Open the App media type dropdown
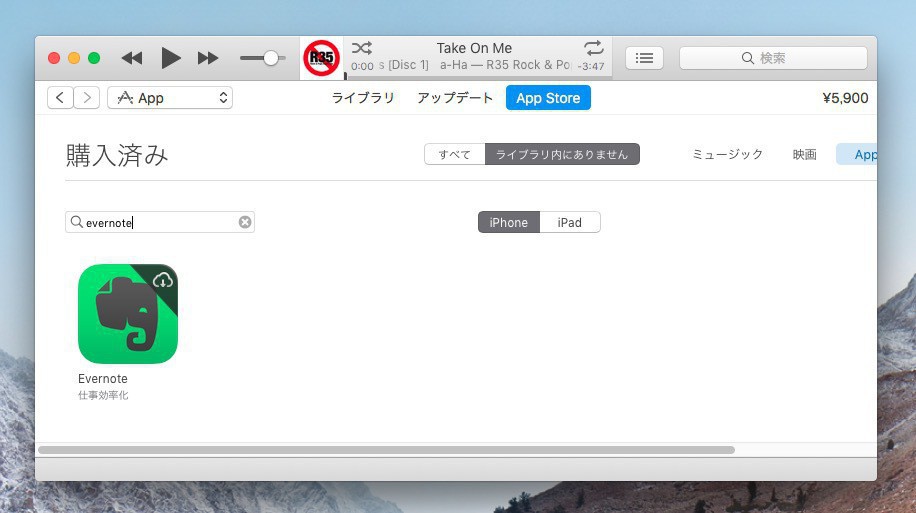Viewport: 916px width, 513px height. pos(170,98)
